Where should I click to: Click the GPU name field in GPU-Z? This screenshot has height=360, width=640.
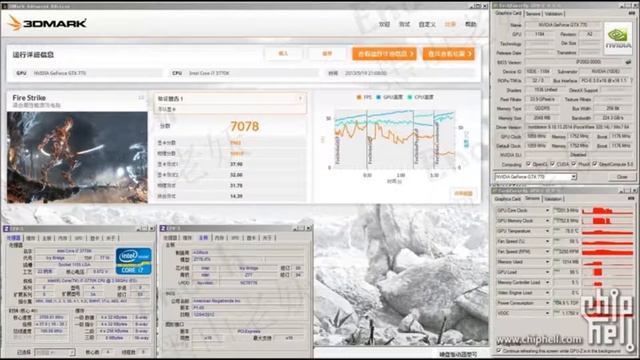pos(563,25)
